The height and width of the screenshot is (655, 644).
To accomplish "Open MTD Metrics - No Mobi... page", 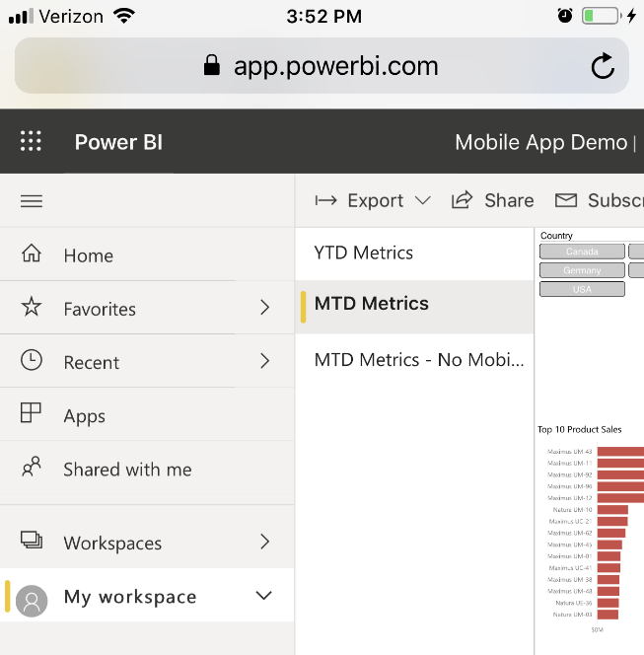I will click(x=414, y=360).
